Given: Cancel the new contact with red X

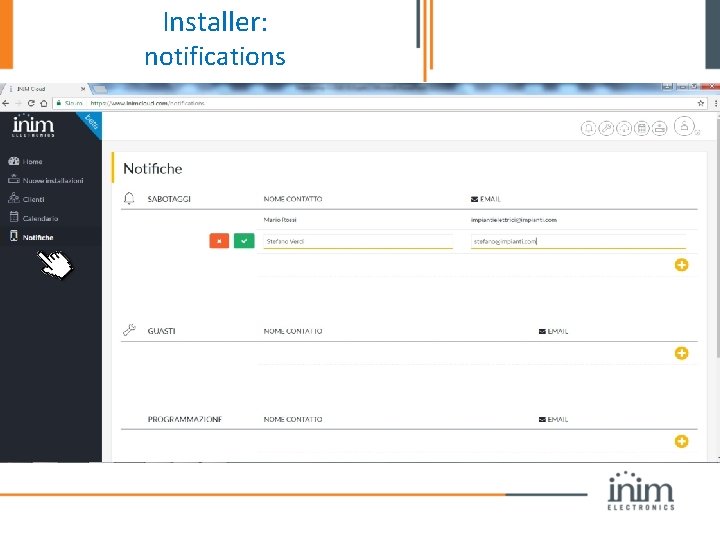Looking at the screenshot, I should point(219,241).
